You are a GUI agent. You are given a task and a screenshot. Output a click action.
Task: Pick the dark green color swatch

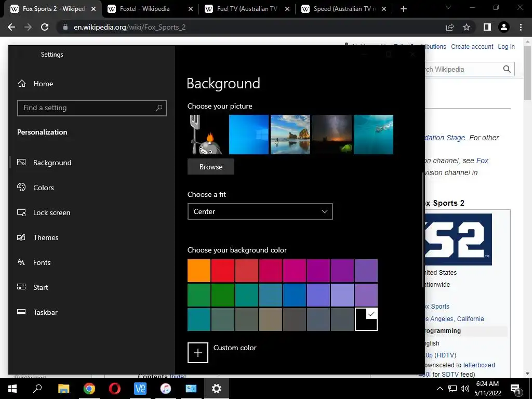[x=223, y=295]
